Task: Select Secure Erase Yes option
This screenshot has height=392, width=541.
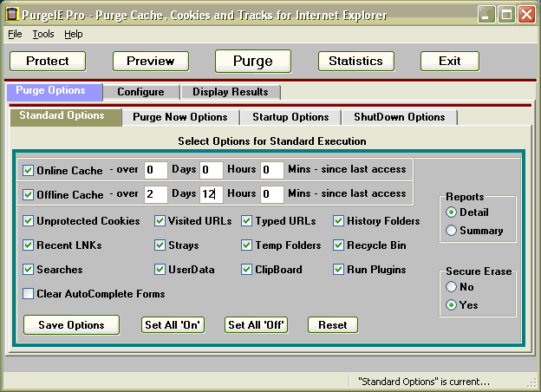Action: 451,305
